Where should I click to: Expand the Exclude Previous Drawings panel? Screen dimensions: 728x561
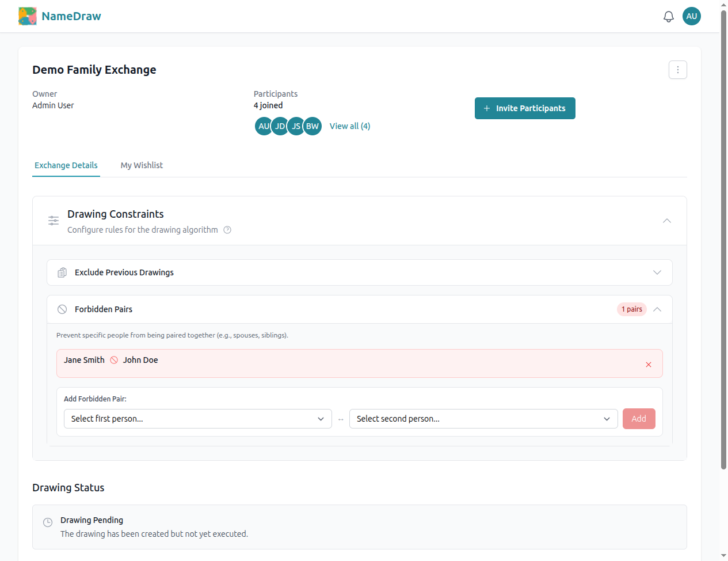tap(657, 272)
